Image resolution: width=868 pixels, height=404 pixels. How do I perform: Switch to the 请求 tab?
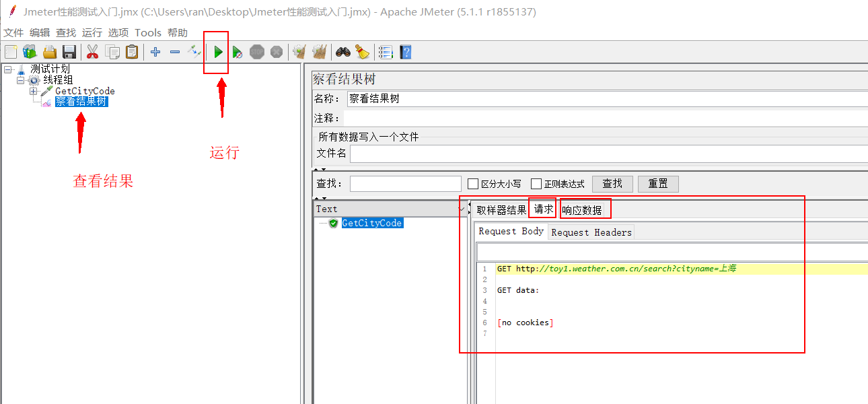tap(544, 209)
